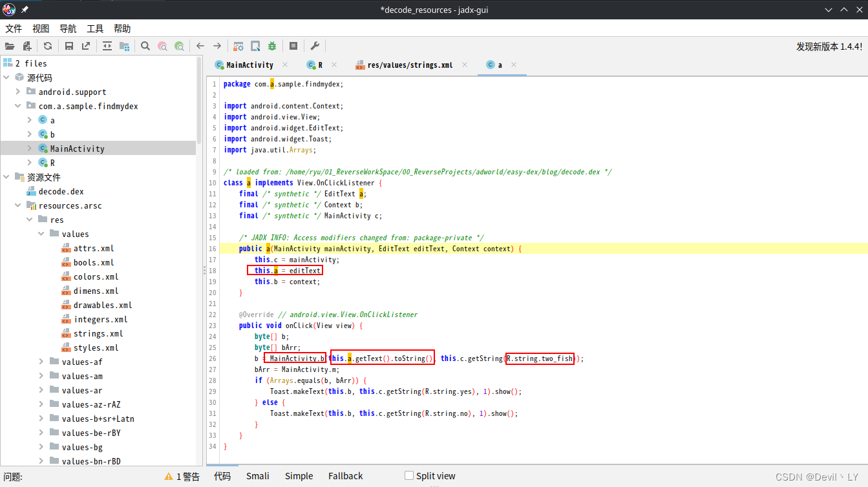Open the 文件 menu
The height and width of the screenshot is (487, 868).
pyautogui.click(x=14, y=28)
